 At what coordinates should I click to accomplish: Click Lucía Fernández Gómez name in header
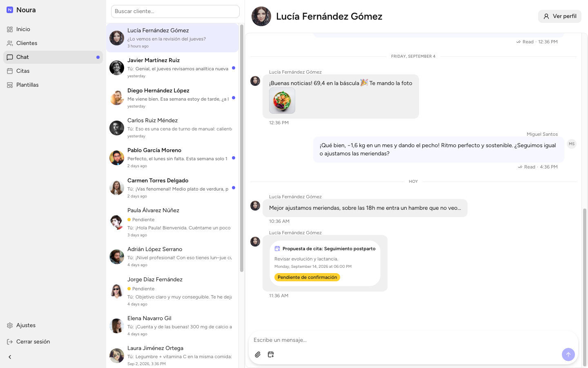pos(329,16)
